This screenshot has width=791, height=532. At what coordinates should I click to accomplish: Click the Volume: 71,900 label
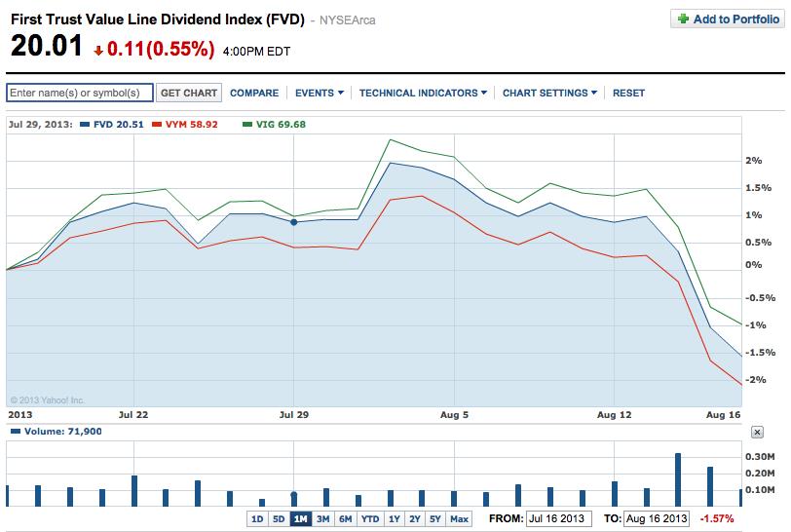pyautogui.click(x=63, y=432)
